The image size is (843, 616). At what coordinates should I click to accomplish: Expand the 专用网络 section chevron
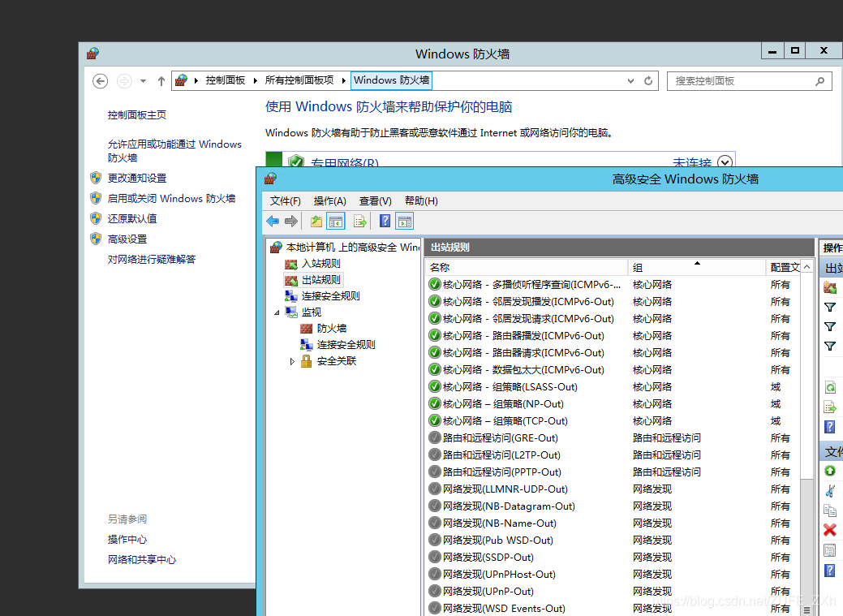coord(725,162)
